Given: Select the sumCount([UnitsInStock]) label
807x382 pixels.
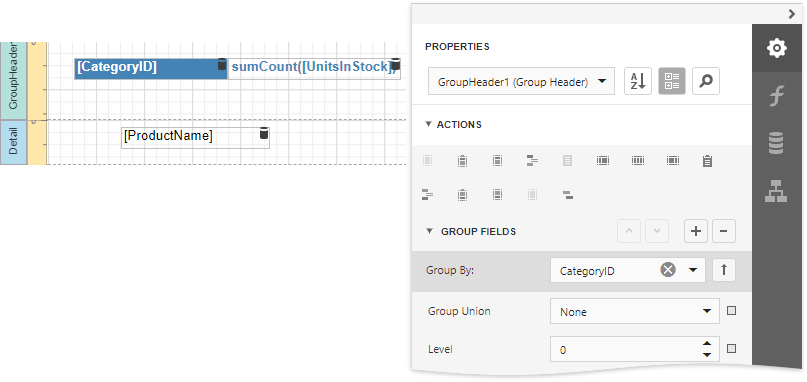Looking at the screenshot, I should point(314,68).
